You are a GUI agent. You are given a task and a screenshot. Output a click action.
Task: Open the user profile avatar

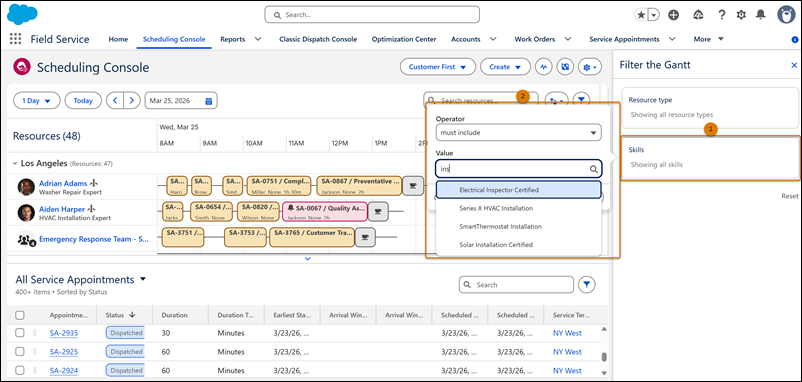coord(786,15)
